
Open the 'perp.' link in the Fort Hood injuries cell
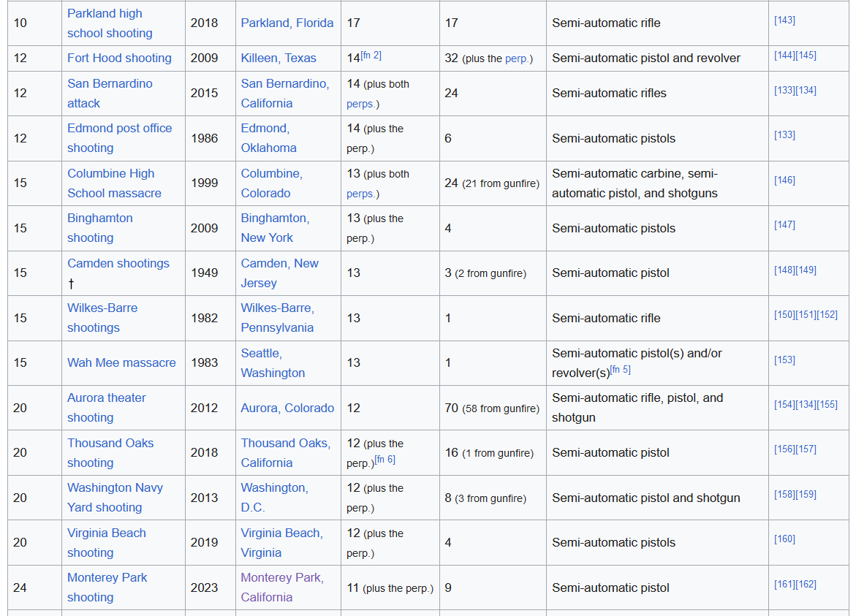[x=517, y=59]
